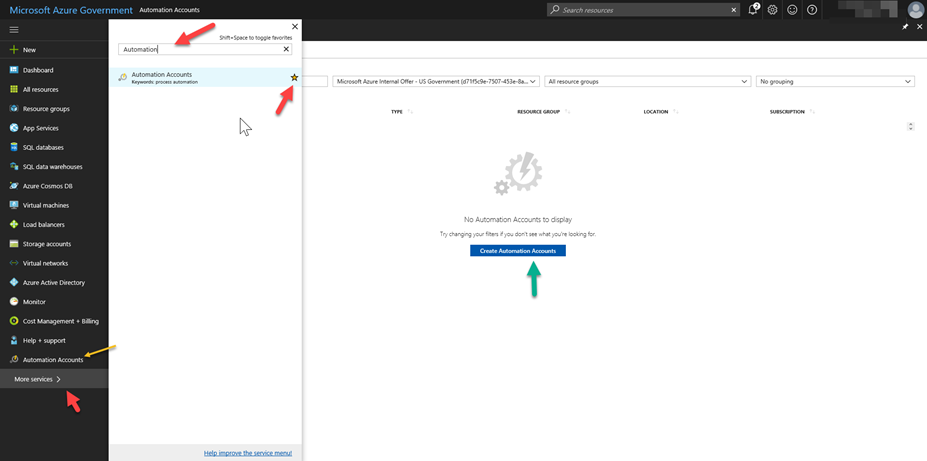This screenshot has width=927, height=461.
Task: Click Microsoft Azure Government title
Action: (x=71, y=10)
